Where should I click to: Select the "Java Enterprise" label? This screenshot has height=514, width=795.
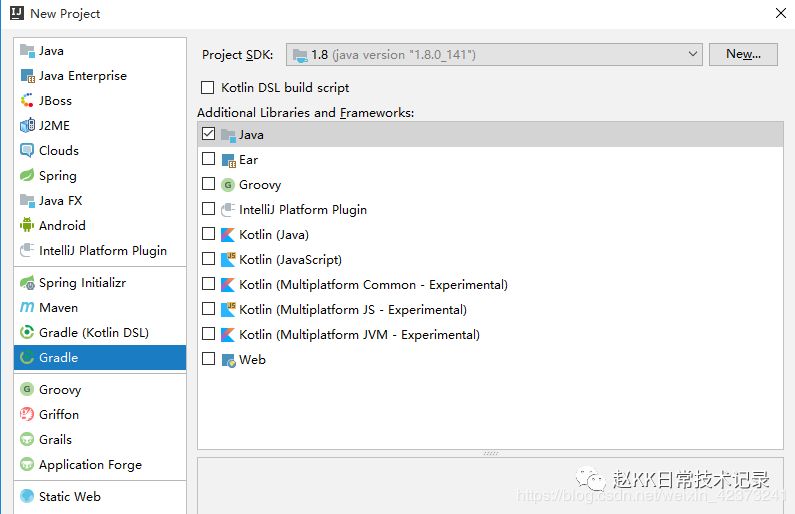[x=83, y=76]
